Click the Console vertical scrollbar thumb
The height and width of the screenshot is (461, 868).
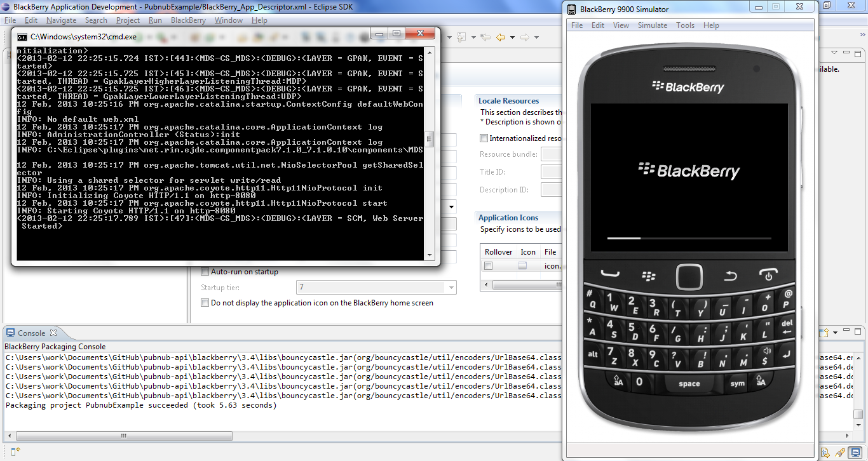tap(858, 414)
